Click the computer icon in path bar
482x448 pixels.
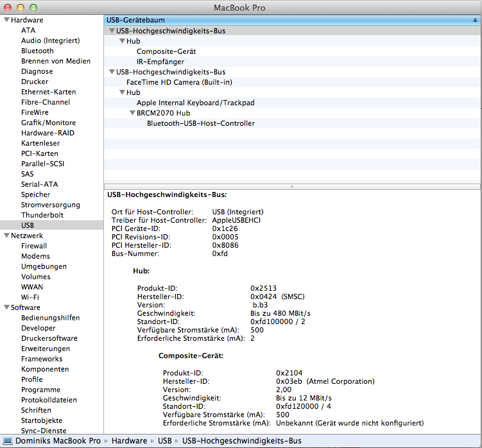pos(7,441)
